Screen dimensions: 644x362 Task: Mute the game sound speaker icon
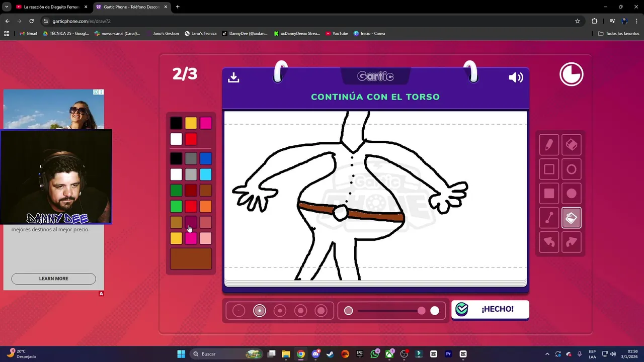(x=516, y=77)
